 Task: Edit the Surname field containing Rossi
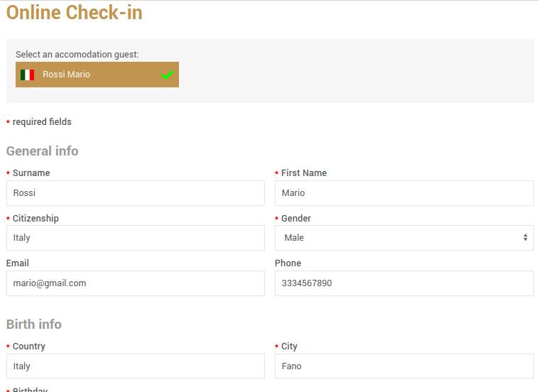[136, 193]
